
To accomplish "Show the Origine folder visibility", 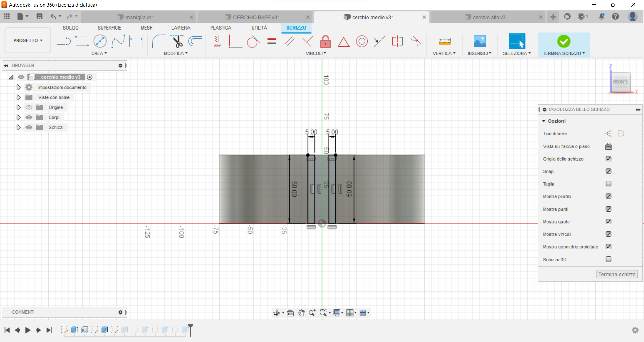I will click(29, 107).
